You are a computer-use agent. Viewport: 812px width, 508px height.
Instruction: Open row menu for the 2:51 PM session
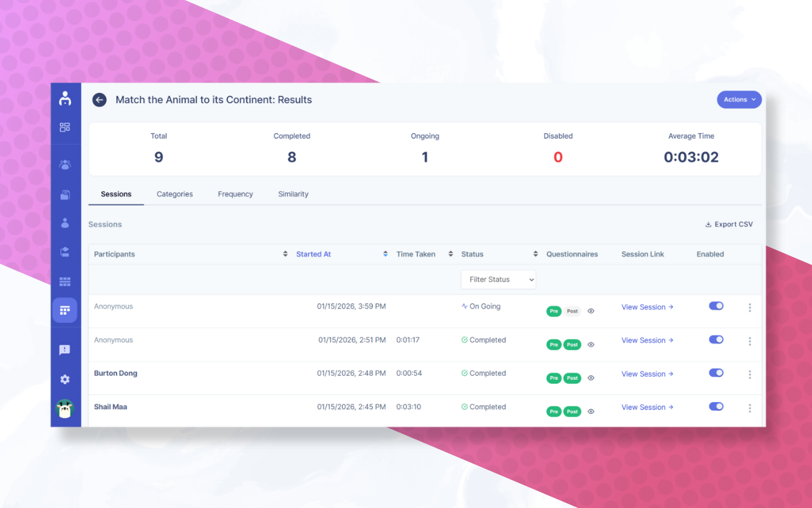tap(750, 341)
